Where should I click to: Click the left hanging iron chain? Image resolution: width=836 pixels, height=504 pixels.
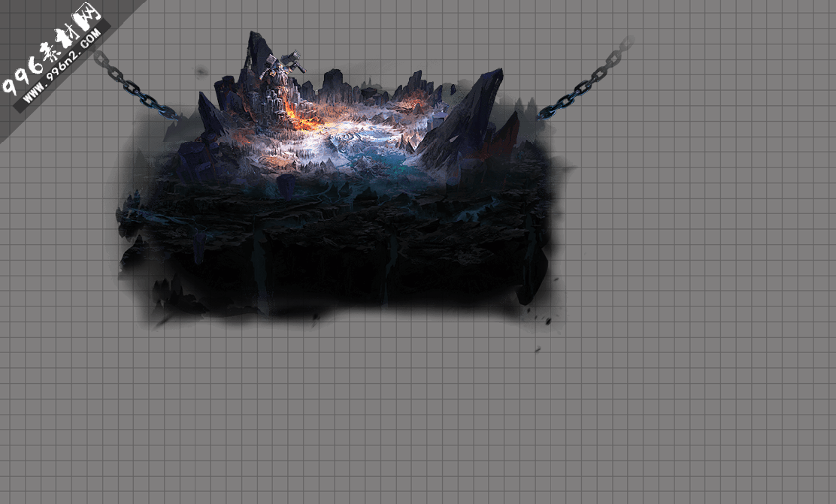[136, 85]
